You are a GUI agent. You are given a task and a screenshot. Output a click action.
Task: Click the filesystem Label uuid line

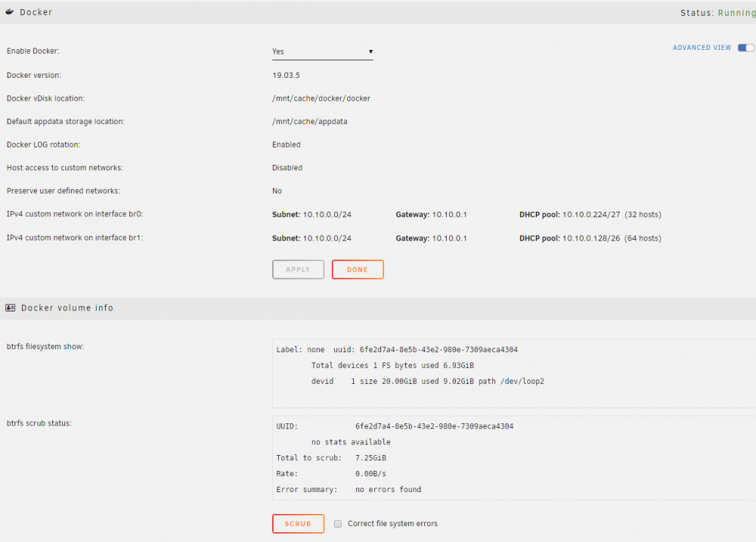(397, 349)
